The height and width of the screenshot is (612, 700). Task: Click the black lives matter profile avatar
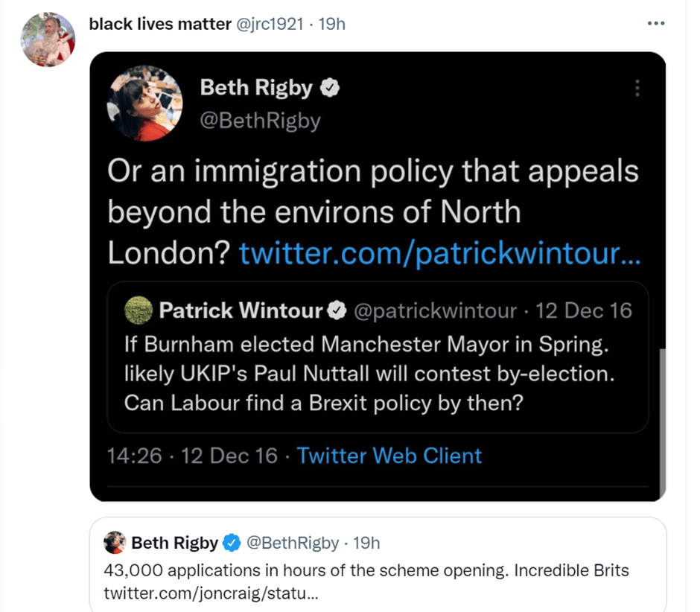(x=48, y=40)
